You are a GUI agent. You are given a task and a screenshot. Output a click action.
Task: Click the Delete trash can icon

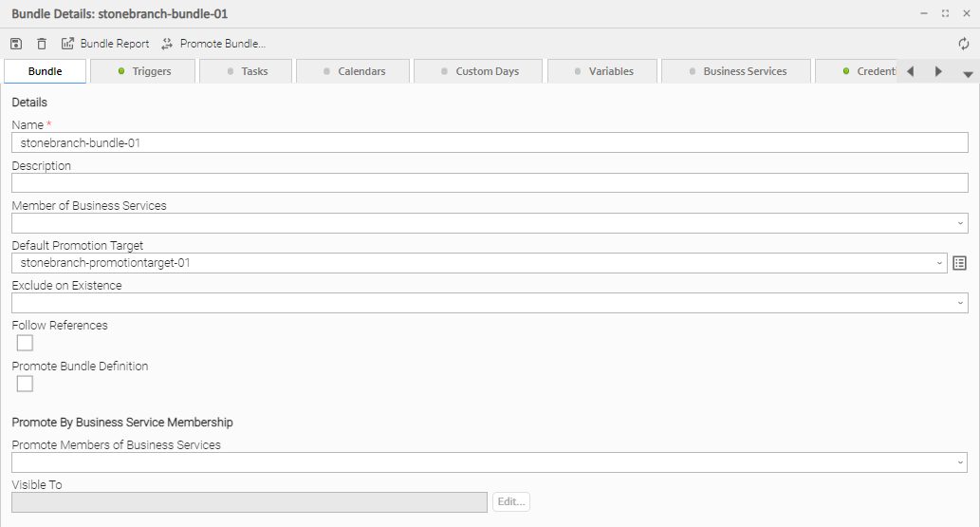click(x=41, y=44)
